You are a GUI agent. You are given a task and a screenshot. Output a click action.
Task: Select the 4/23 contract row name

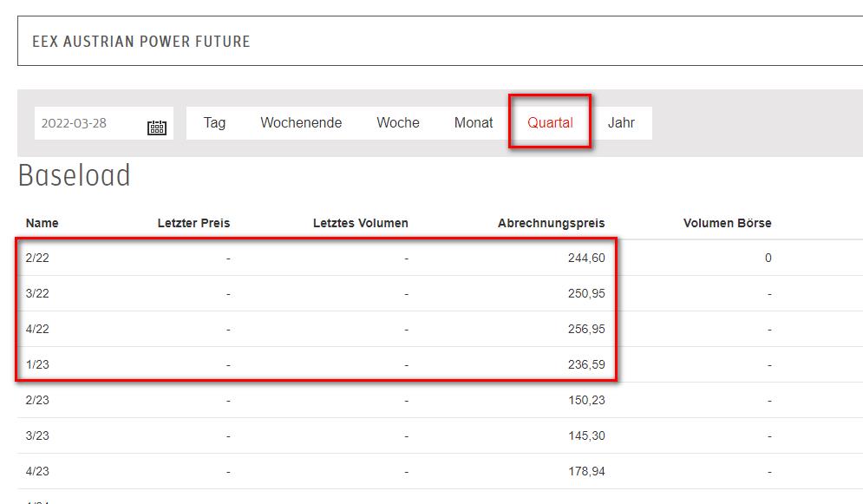click(x=37, y=472)
